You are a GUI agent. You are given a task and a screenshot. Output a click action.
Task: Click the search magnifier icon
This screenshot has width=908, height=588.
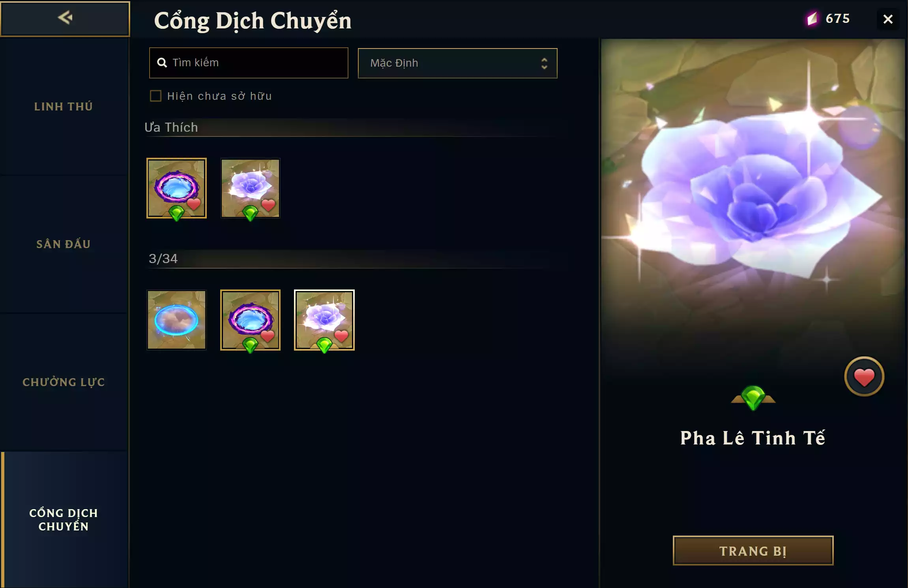[x=162, y=63]
